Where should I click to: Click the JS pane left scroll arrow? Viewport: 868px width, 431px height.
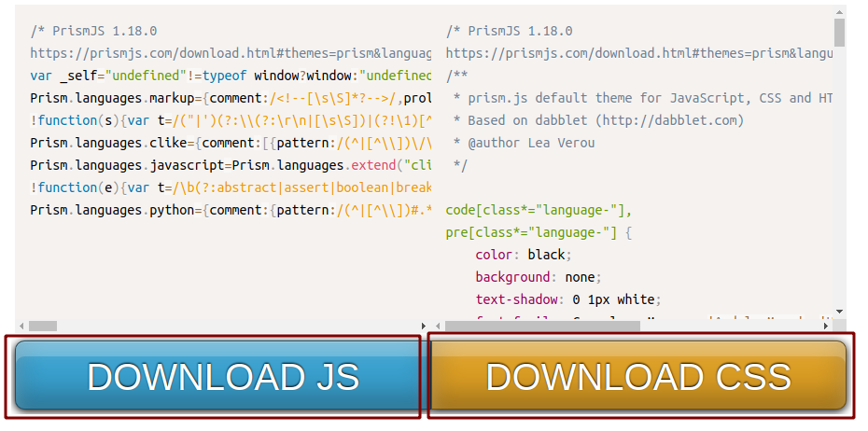[21, 326]
